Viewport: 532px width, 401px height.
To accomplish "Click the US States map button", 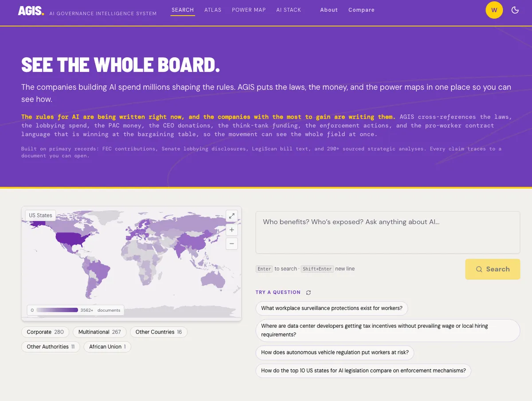I will click(x=40, y=216).
